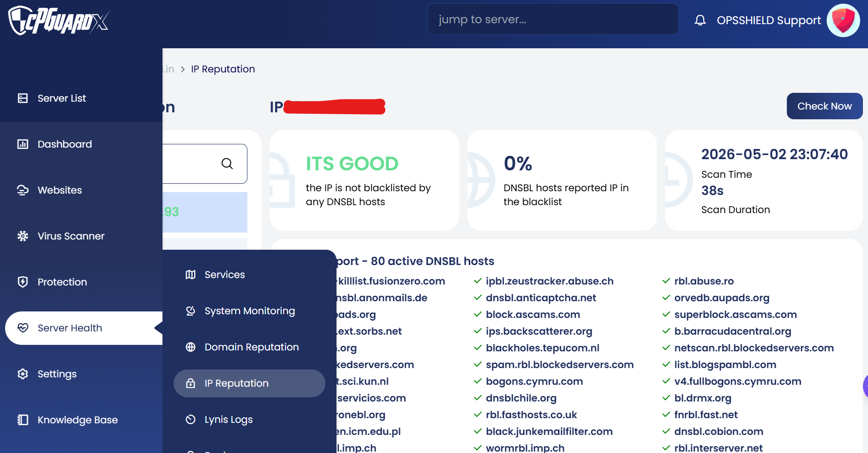The height and width of the screenshot is (453, 868).
Task: Click checkmark beside bl.drmx.org
Action: coord(666,398)
